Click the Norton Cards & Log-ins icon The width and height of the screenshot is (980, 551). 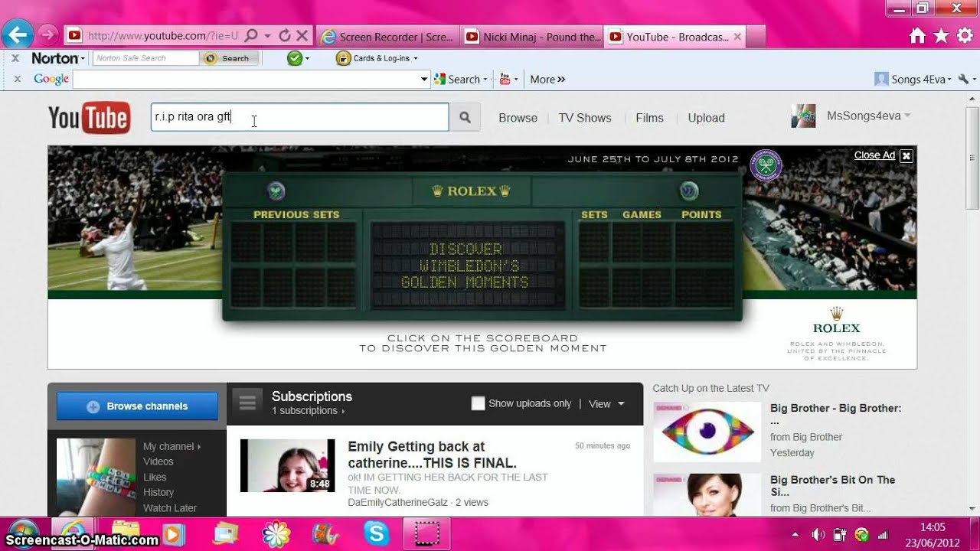point(343,58)
